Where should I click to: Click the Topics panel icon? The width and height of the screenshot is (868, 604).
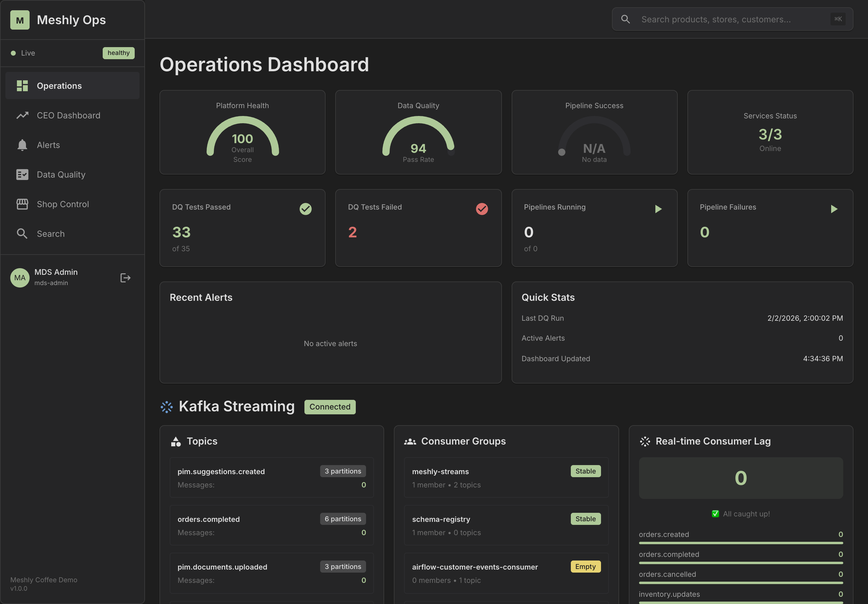click(176, 441)
